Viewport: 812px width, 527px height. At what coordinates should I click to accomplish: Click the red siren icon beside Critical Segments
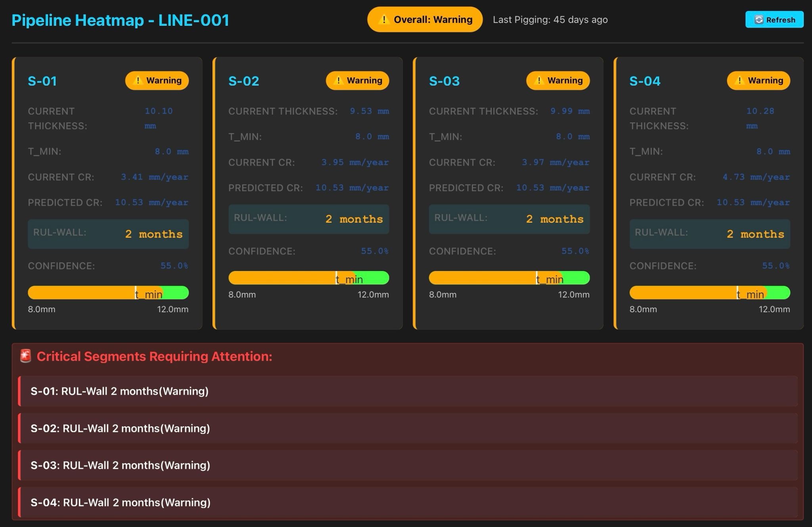pyautogui.click(x=26, y=356)
